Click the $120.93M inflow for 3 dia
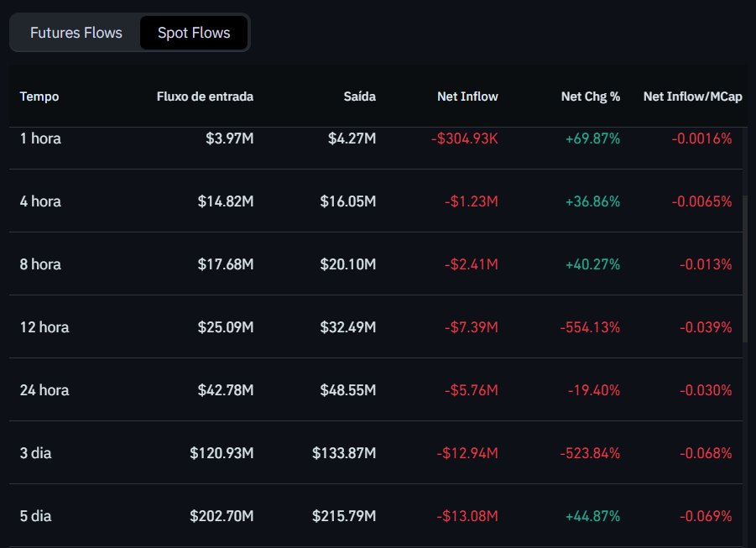Viewport: 756px width, 548px height. (222, 453)
